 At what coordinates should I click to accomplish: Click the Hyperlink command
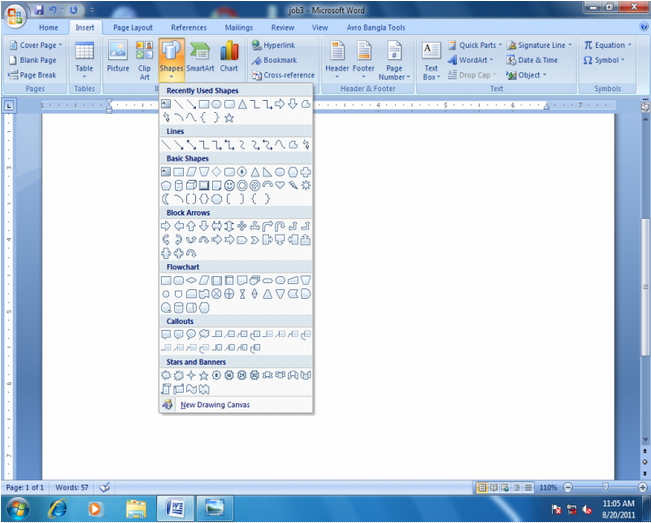pos(278,45)
